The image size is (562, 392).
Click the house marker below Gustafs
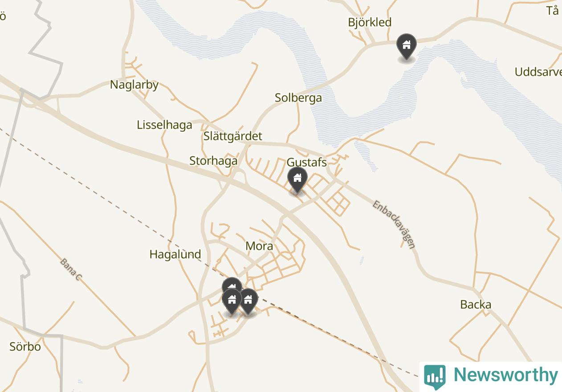[x=297, y=180]
